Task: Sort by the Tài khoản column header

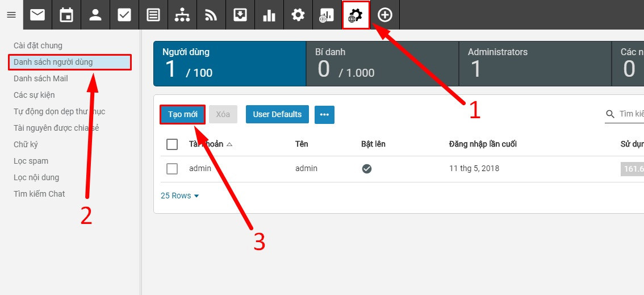Action: (206, 144)
